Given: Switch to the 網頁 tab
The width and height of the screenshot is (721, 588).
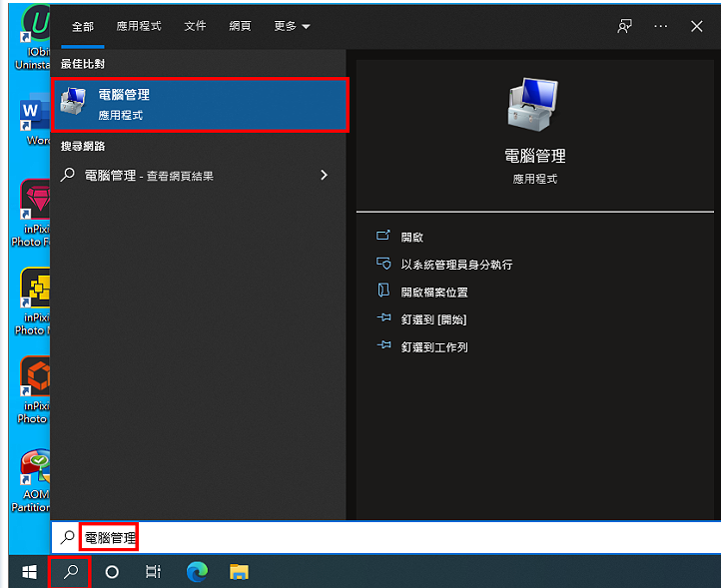Looking at the screenshot, I should click(x=240, y=26).
